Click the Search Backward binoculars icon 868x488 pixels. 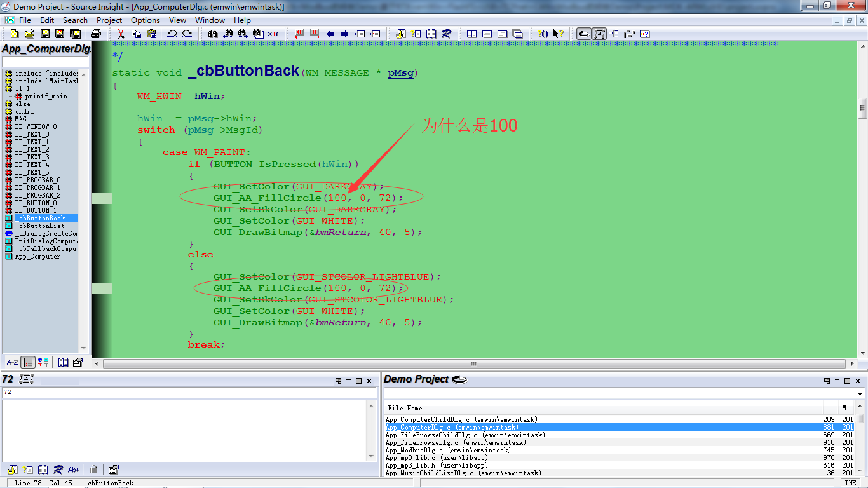point(227,34)
